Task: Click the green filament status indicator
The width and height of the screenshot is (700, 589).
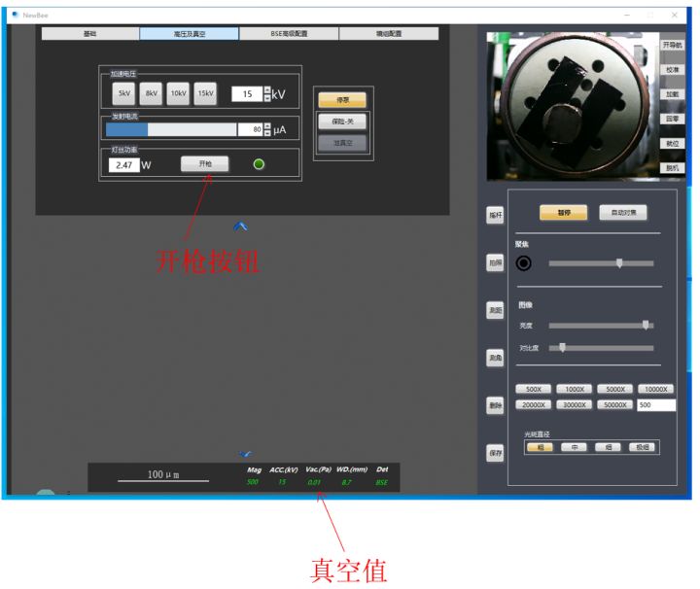Action: pos(259,164)
